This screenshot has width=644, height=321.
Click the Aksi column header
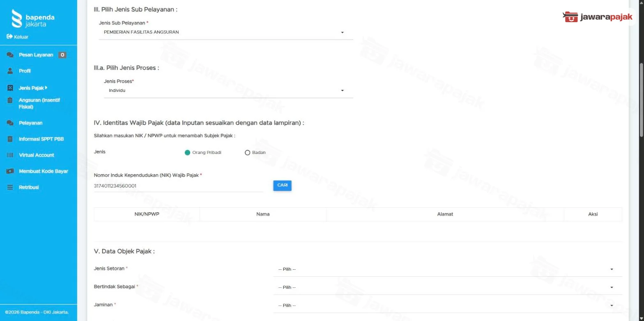[593, 214]
